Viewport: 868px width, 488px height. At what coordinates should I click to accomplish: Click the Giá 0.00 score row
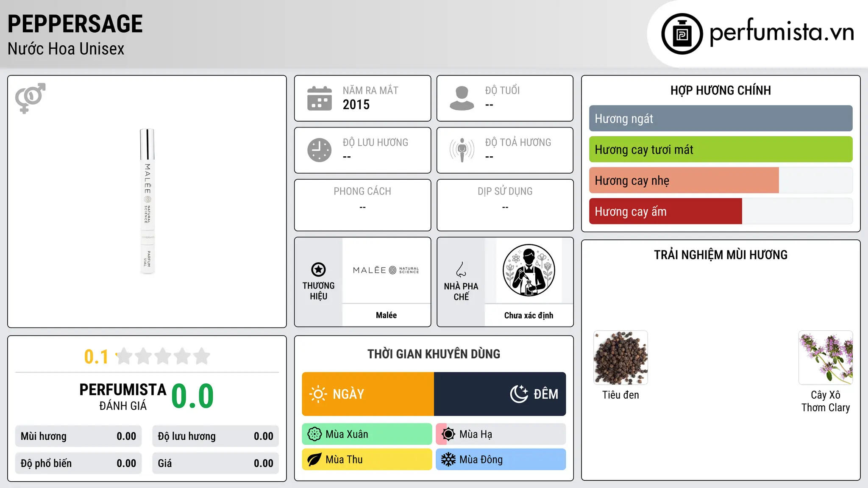216,463
